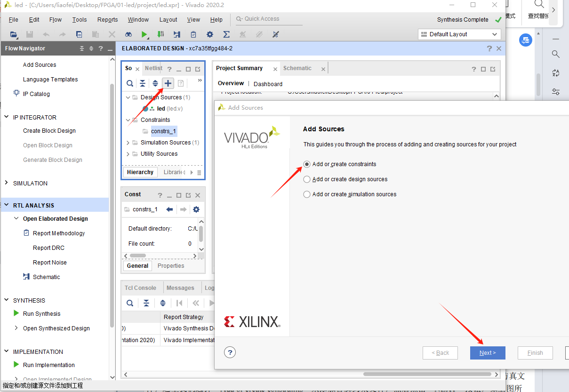
Task: Click the magnifier icon in right-side window
Action: point(556,54)
